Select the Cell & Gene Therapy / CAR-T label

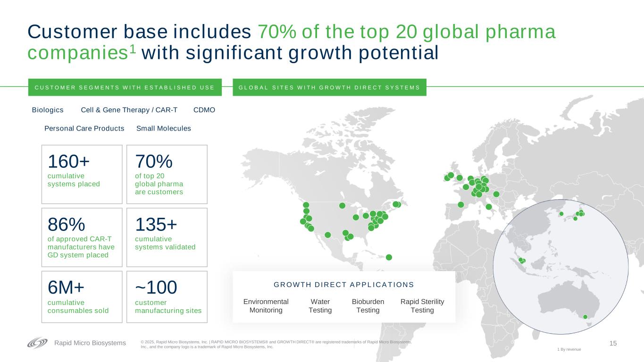129,110
